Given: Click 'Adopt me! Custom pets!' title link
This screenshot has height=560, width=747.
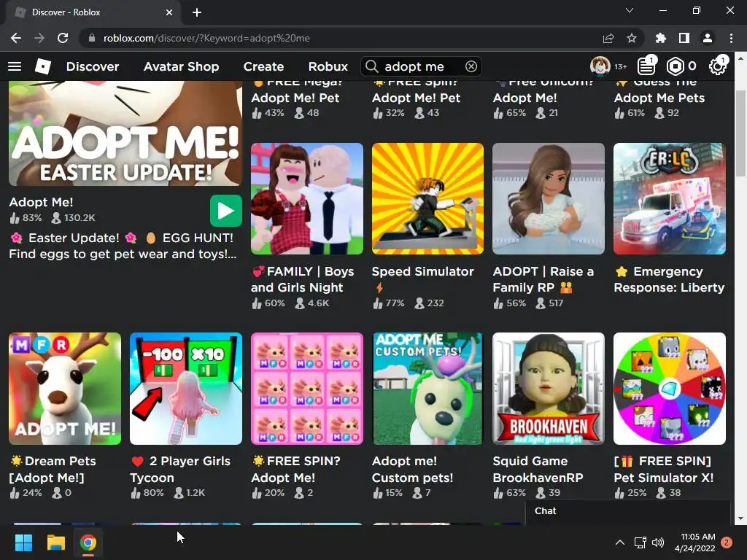Looking at the screenshot, I should click(x=413, y=469).
